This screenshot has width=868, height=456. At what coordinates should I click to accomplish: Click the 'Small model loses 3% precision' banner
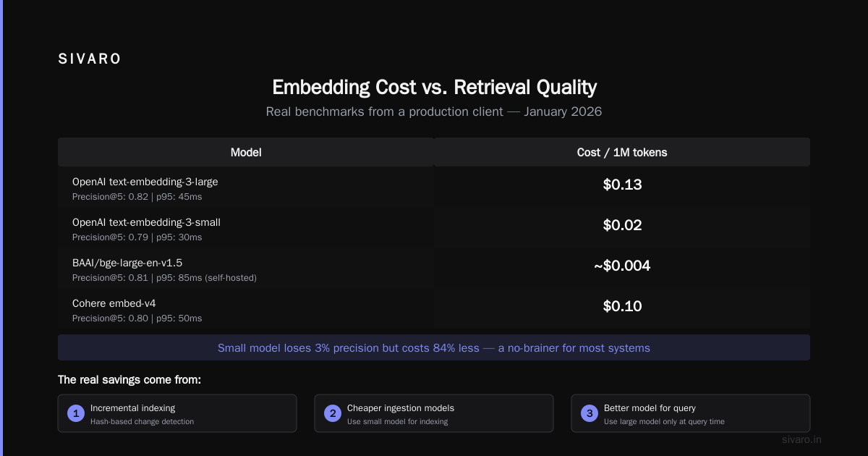click(x=434, y=347)
